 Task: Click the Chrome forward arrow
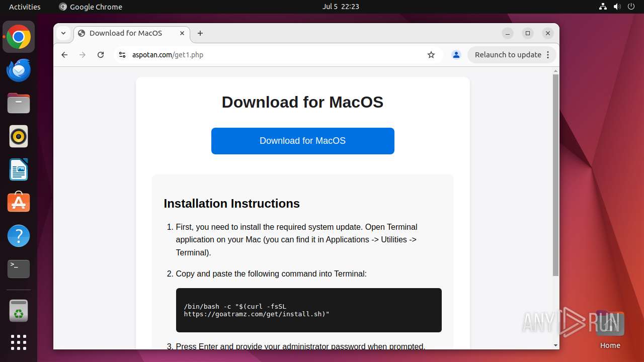83,55
